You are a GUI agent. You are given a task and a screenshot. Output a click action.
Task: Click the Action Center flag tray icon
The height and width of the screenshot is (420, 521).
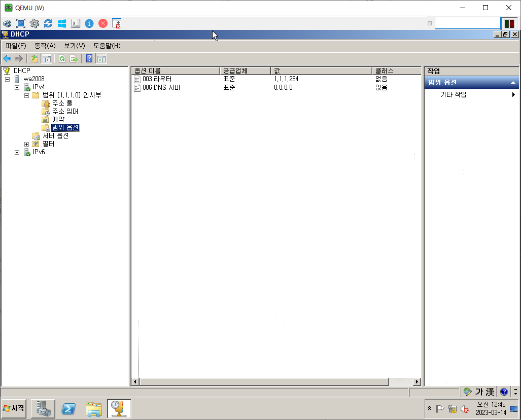[x=440, y=409]
